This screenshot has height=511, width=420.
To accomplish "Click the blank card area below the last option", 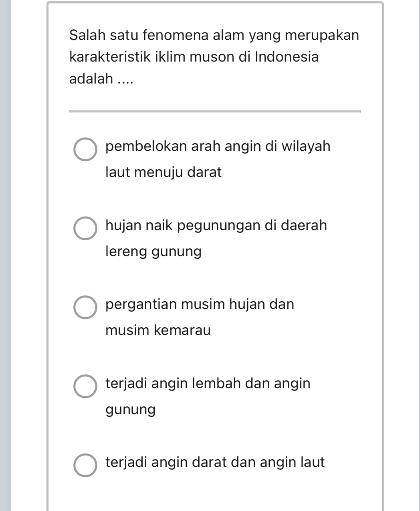I will click(x=215, y=495).
